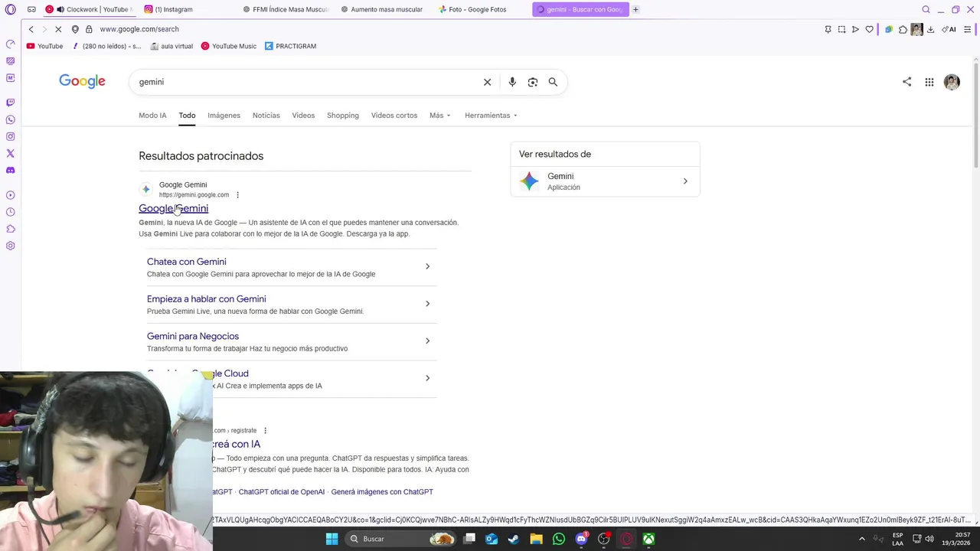Click the location pin icon in address bar
This screenshot has width=980, height=551.
pos(75,29)
